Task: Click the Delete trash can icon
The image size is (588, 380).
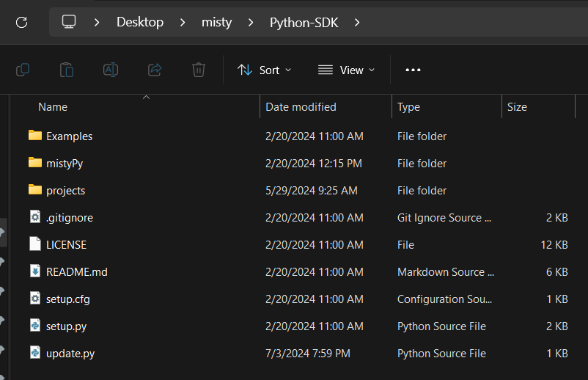Action: point(199,70)
